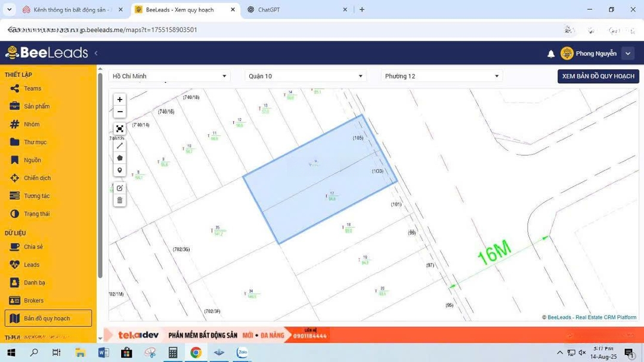Toggle fullscreen map view
Screen dimensions: 644x362
[x=120, y=129]
